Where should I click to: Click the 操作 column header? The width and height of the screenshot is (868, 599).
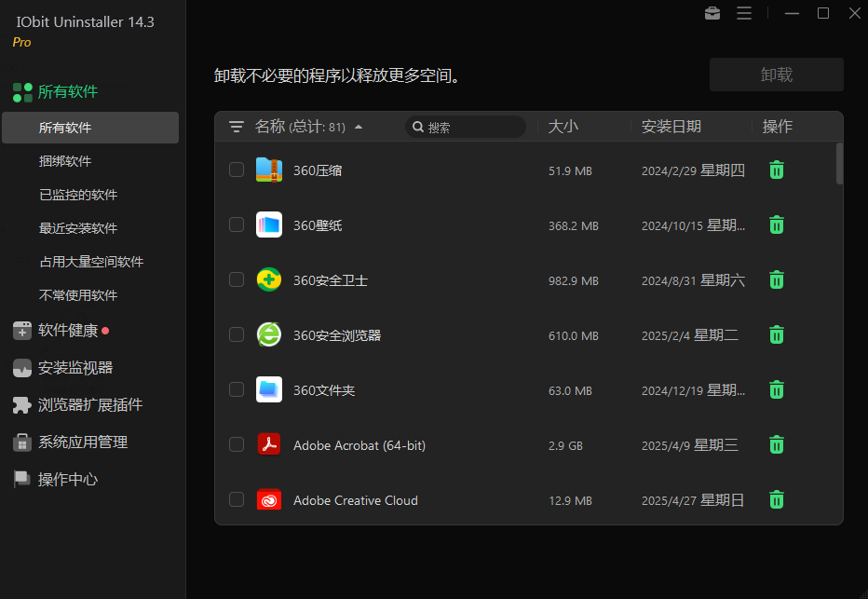click(x=778, y=127)
